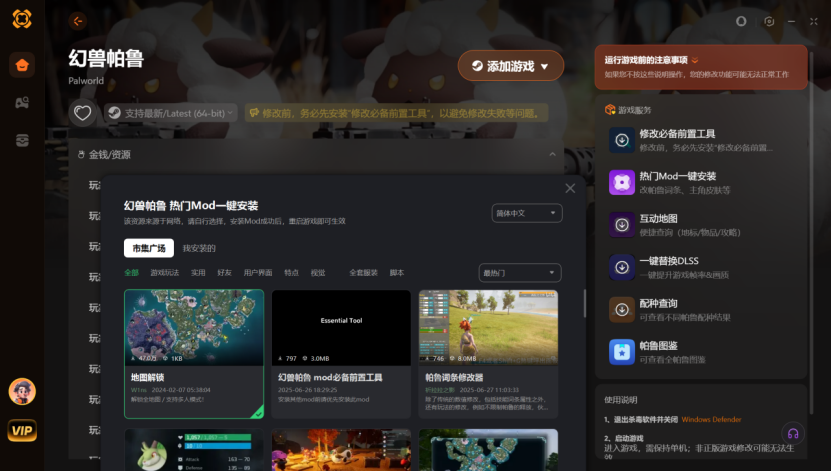Open the 地图解锁 mod thumbnail
831x471 pixels.
[194, 327]
